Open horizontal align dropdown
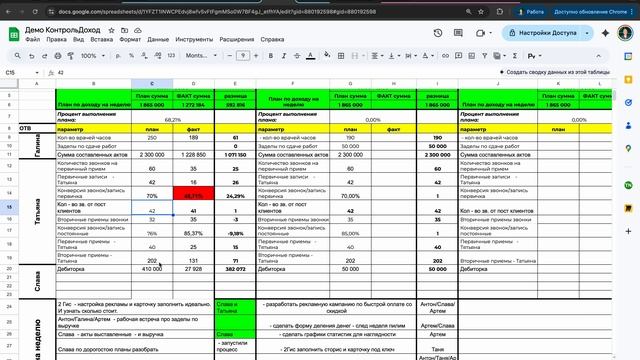The height and width of the screenshot is (360, 640). [377, 56]
